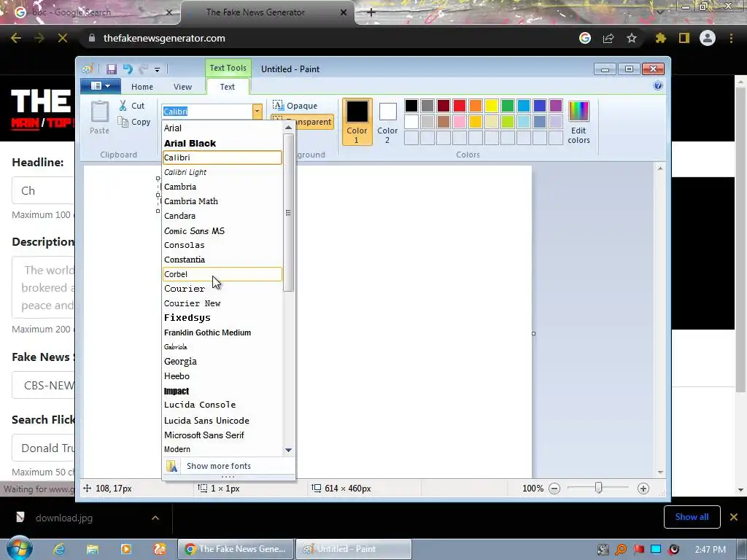This screenshot has width=747, height=560.
Task: Collapse the font family dropdown arrow
Action: (x=258, y=112)
